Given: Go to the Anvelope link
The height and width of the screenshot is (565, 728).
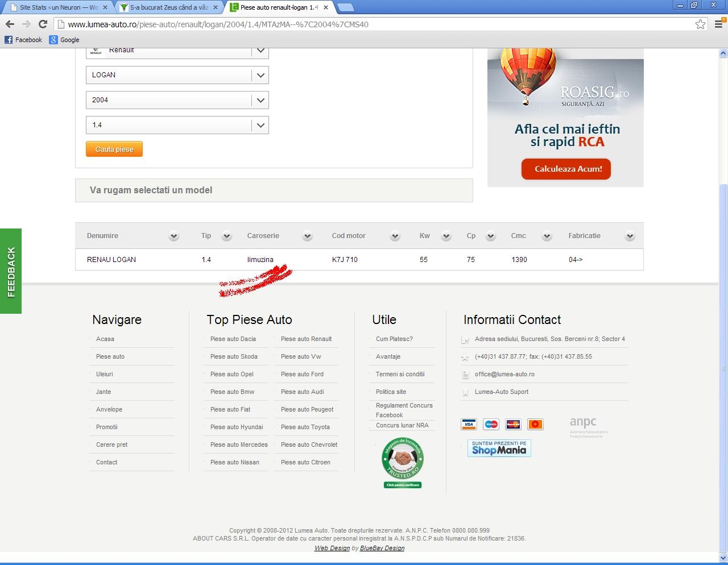Looking at the screenshot, I should point(109,409).
